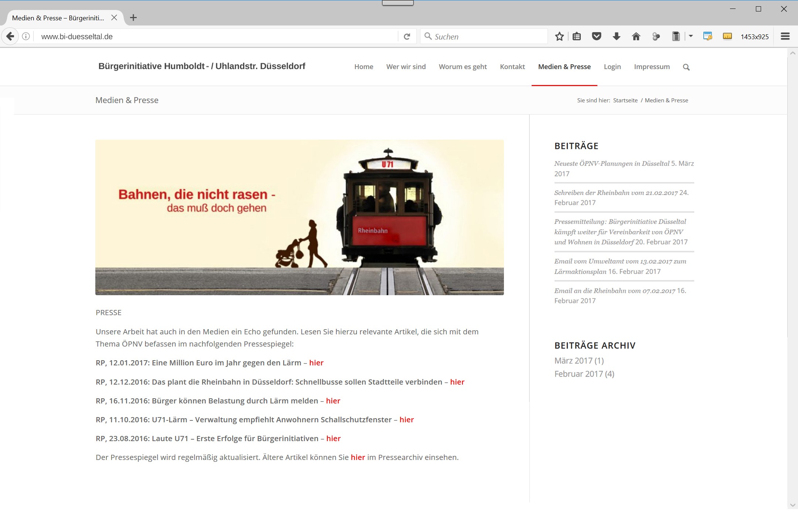Image resolution: width=798 pixels, height=532 pixels.
Task: Open Email vom Umweltamt post
Action: [620, 266]
